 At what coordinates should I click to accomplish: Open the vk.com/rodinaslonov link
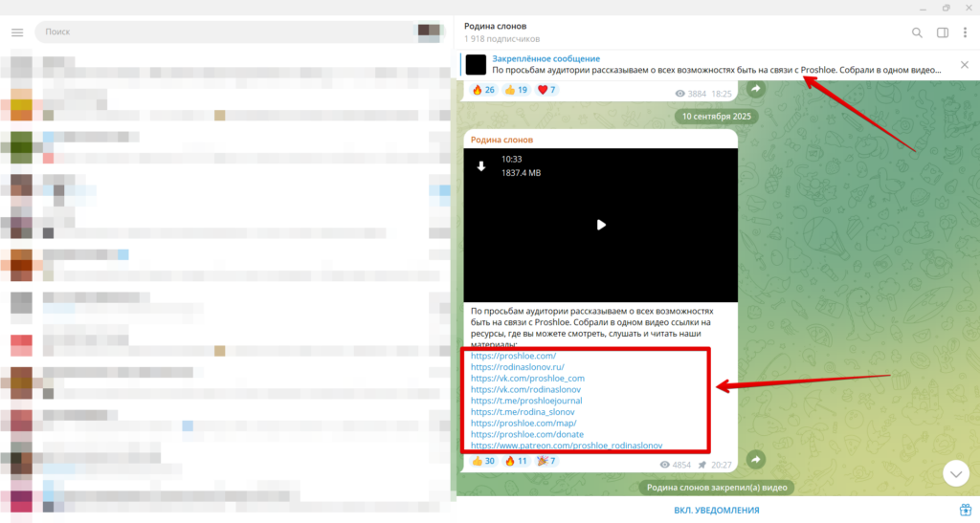[525, 389]
